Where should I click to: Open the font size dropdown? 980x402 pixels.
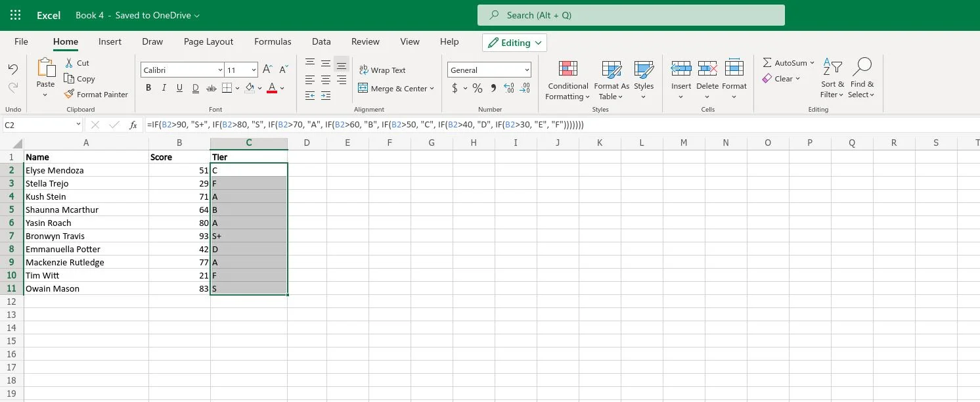[x=241, y=70]
